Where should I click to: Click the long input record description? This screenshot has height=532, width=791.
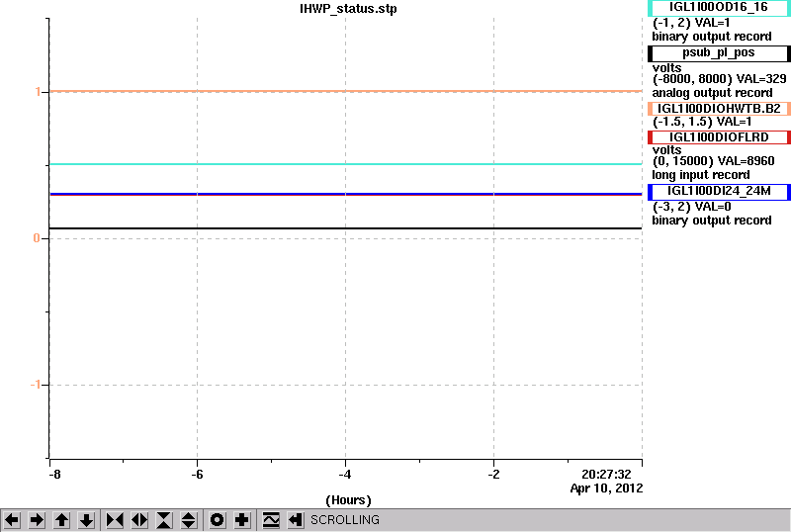coord(701,175)
